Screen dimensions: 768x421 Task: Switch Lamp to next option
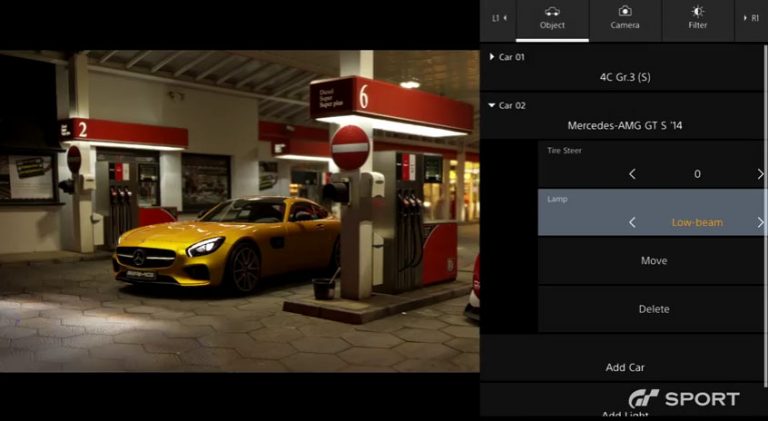[x=760, y=222]
